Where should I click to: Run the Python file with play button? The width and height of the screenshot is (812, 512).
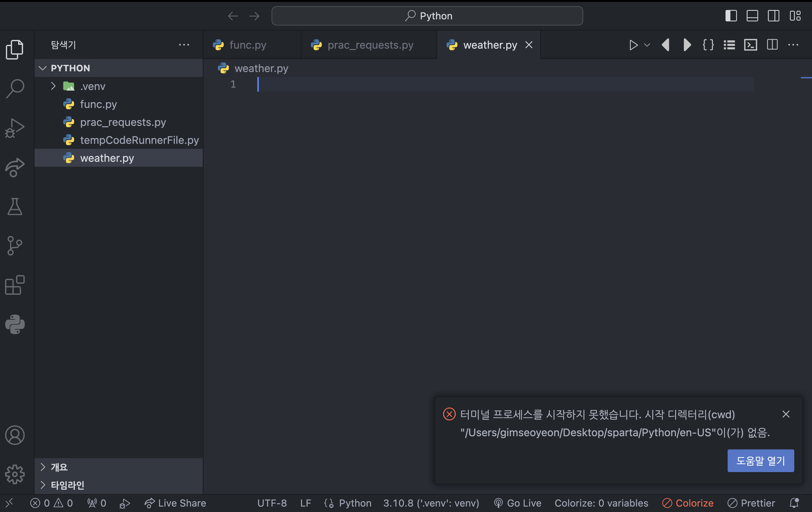[x=633, y=45]
